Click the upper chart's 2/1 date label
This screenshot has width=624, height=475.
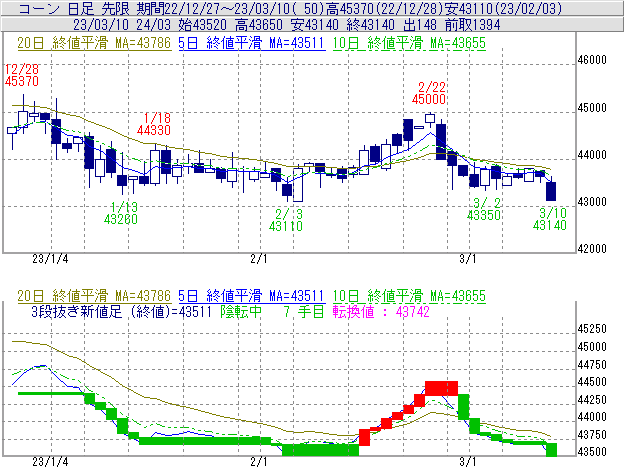pyautogui.click(x=259, y=259)
